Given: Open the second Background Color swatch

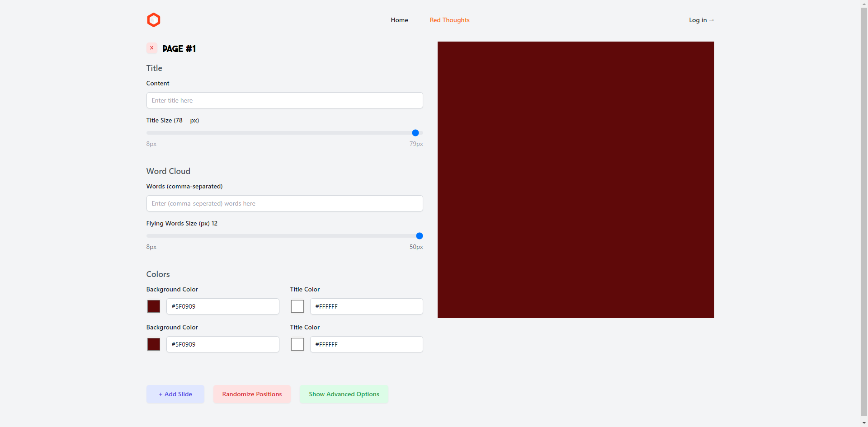Looking at the screenshot, I should [x=153, y=344].
